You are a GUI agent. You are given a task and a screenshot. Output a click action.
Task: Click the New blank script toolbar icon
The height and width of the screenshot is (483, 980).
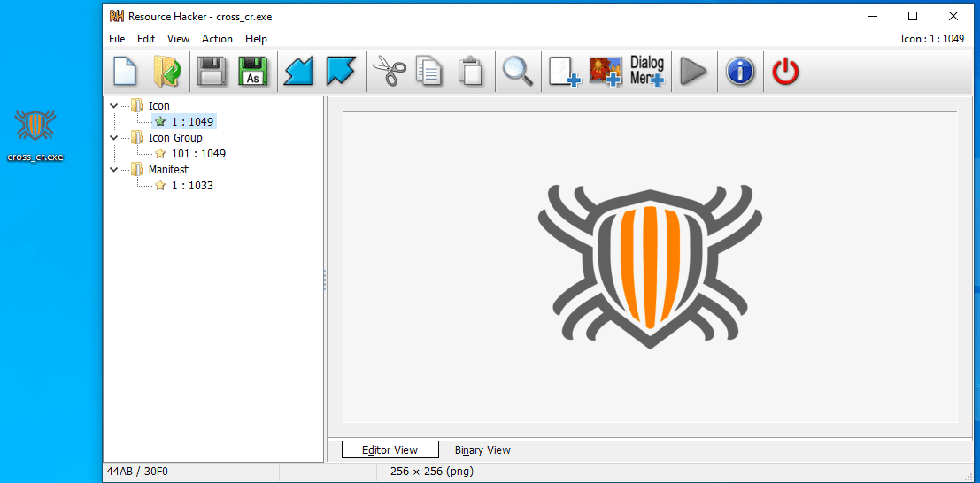coord(125,71)
